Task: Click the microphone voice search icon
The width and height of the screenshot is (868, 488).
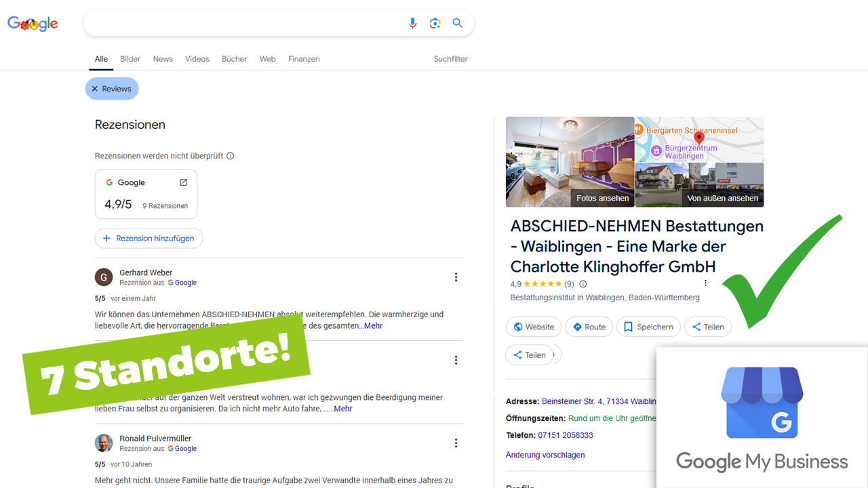Action: [x=412, y=24]
